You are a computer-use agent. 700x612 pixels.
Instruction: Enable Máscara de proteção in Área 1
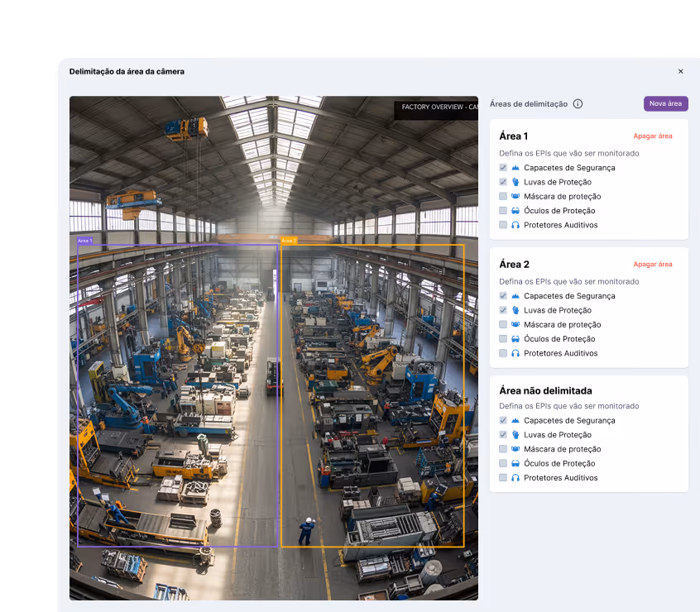(503, 196)
